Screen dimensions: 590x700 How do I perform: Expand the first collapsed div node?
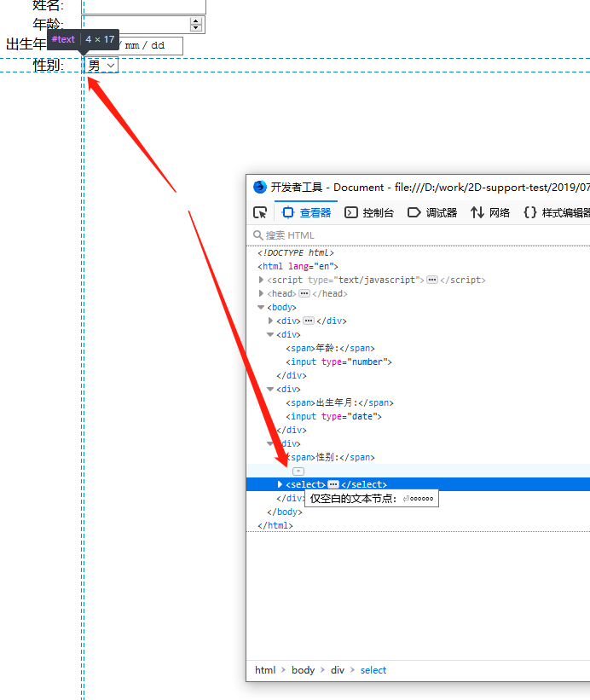[270, 321]
